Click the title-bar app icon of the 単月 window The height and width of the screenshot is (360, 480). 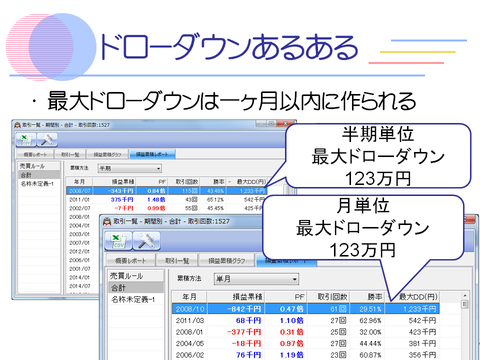(x=107, y=221)
